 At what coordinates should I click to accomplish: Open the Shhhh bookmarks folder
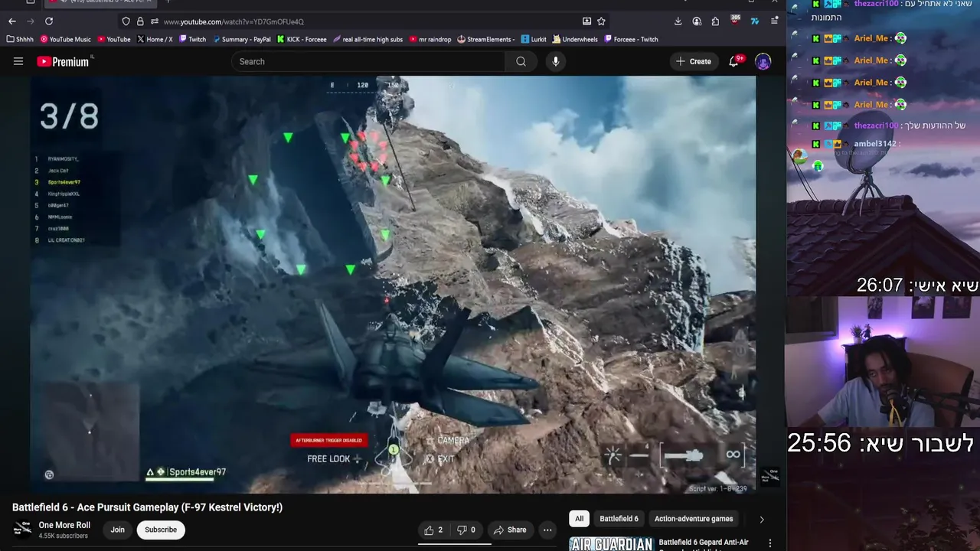pyautogui.click(x=21, y=39)
